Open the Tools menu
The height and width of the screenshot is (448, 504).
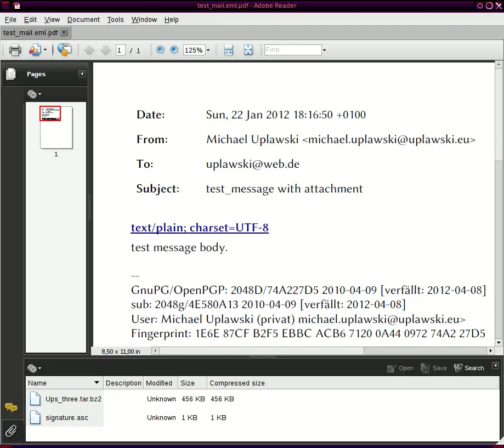(x=115, y=20)
